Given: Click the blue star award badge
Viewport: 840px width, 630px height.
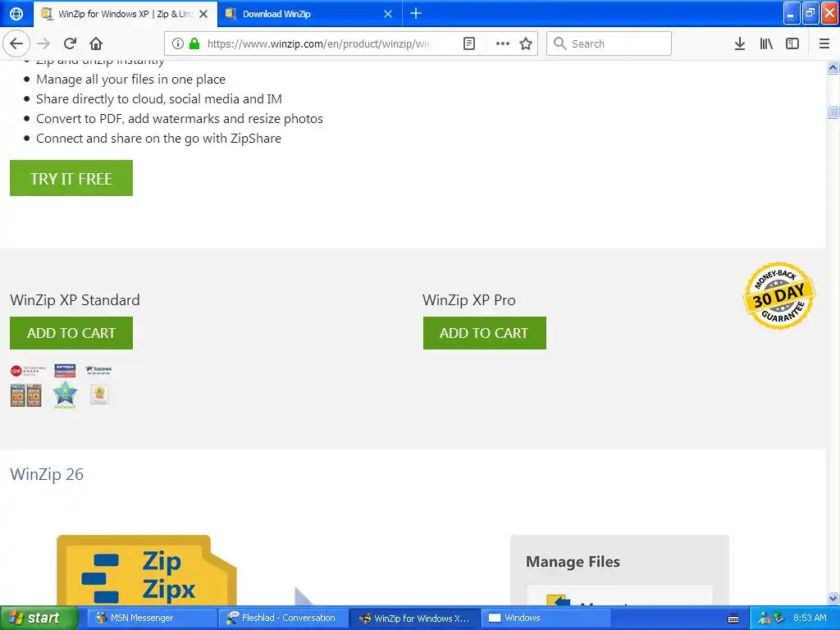Looking at the screenshot, I should pos(65,395).
